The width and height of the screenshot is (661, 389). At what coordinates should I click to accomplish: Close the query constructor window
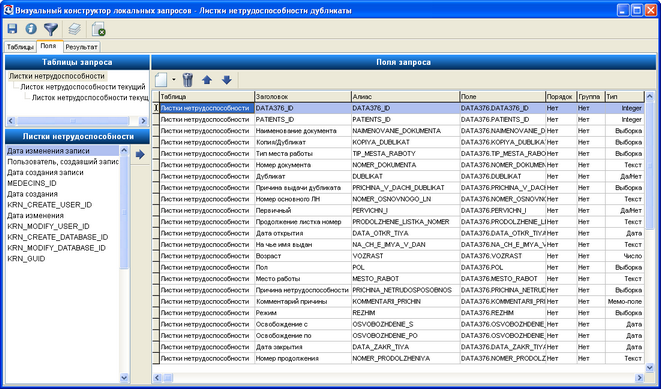click(x=650, y=10)
